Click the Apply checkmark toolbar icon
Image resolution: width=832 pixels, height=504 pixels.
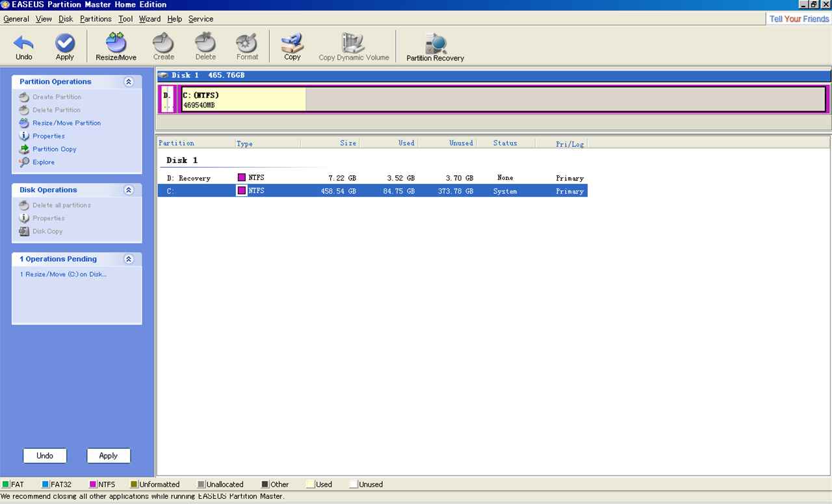tap(65, 44)
